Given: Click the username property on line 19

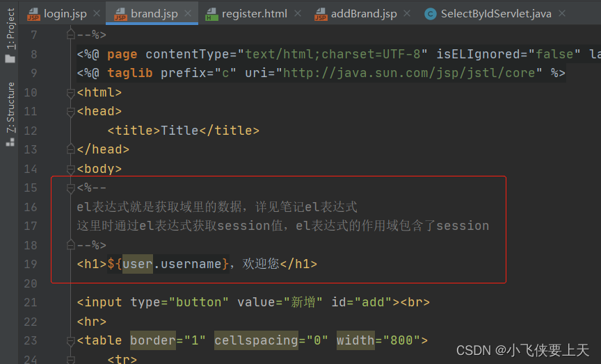Looking at the screenshot, I should (191, 264).
